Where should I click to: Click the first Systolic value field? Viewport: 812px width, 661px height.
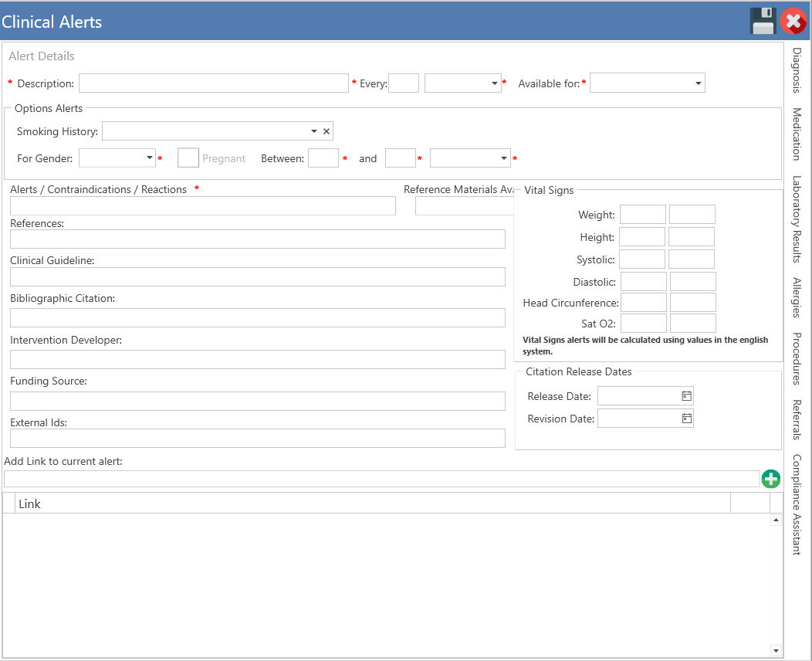tap(642, 259)
